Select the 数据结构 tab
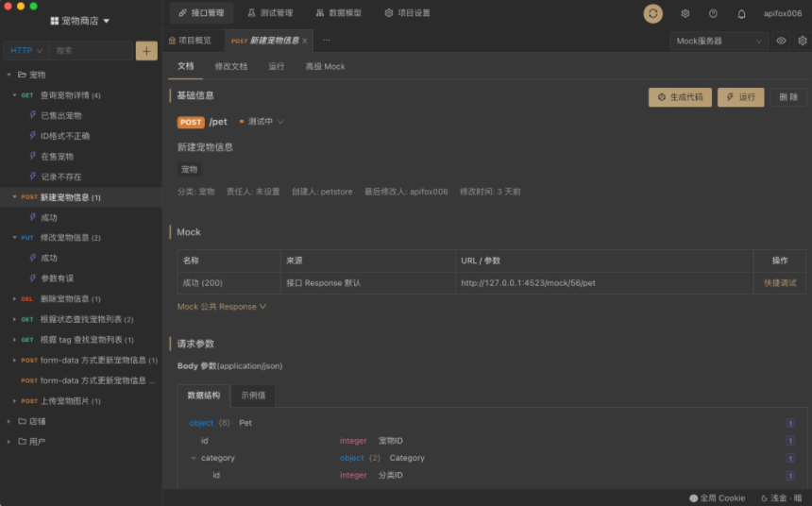 (204, 396)
